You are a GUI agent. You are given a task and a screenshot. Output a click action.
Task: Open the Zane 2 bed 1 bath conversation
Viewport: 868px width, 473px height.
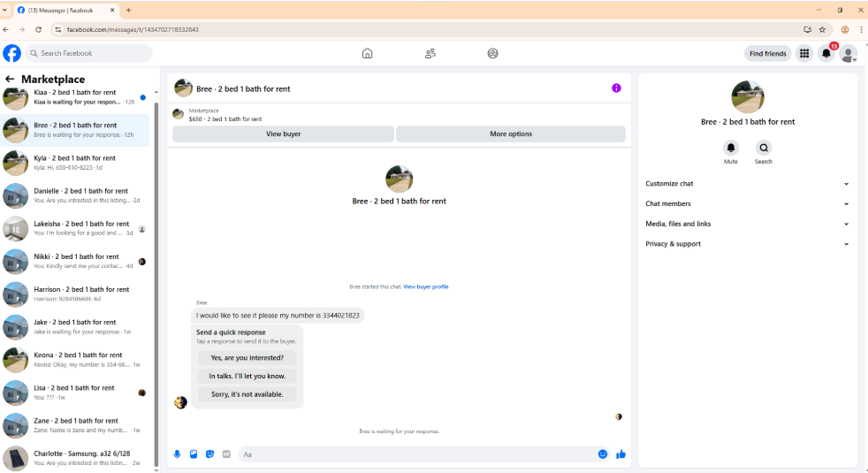(x=75, y=424)
